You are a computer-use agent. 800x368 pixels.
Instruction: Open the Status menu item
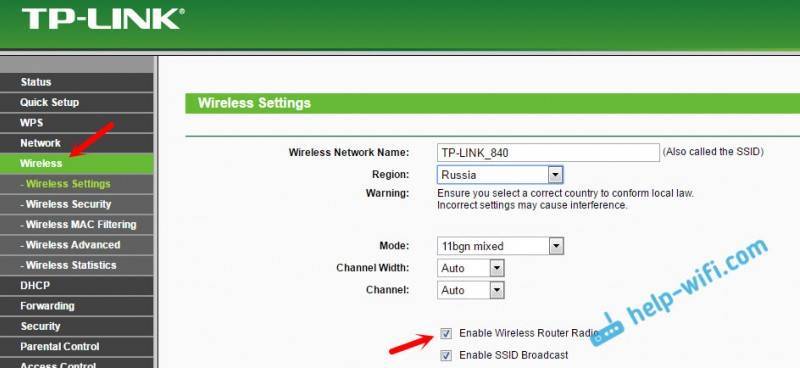(77, 82)
